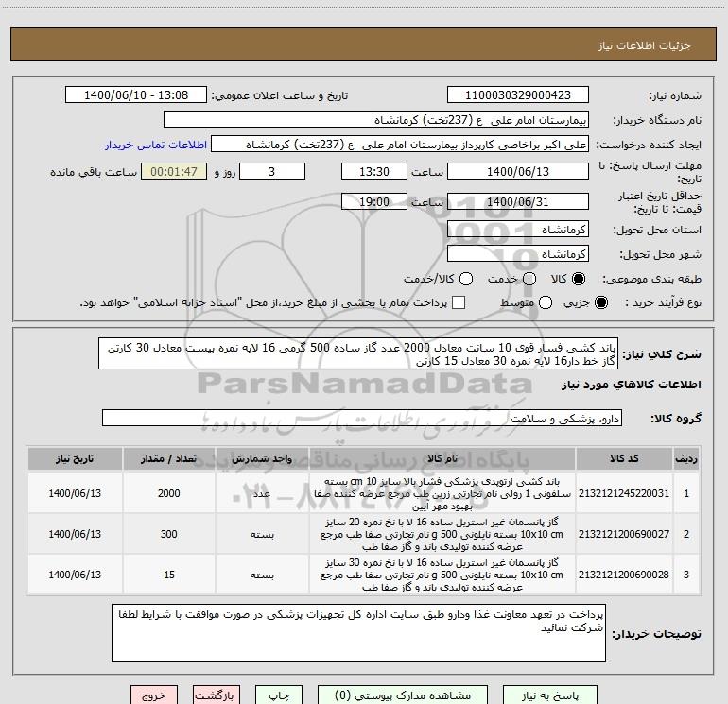Select the متوسط purchase type radio

(546, 302)
